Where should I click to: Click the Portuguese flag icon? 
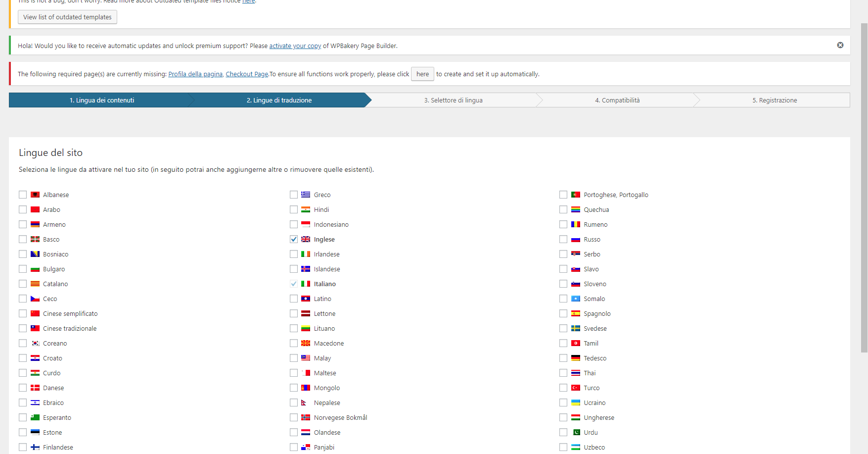coord(576,195)
